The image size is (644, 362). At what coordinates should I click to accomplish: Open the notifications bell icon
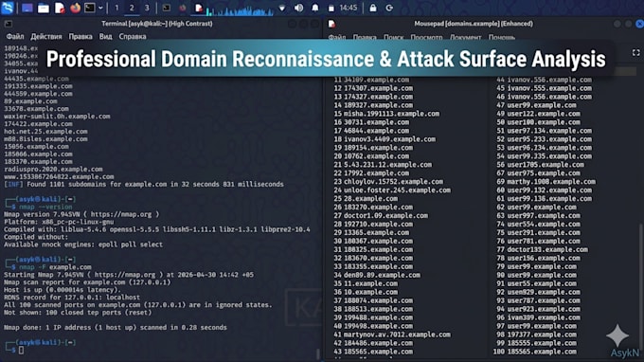pyautogui.click(x=314, y=8)
